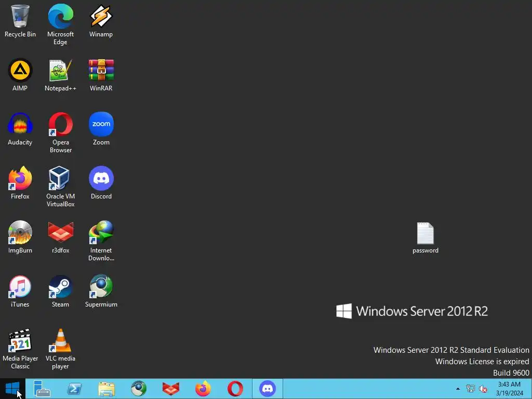Click the AIMP desktop icon

20,75
